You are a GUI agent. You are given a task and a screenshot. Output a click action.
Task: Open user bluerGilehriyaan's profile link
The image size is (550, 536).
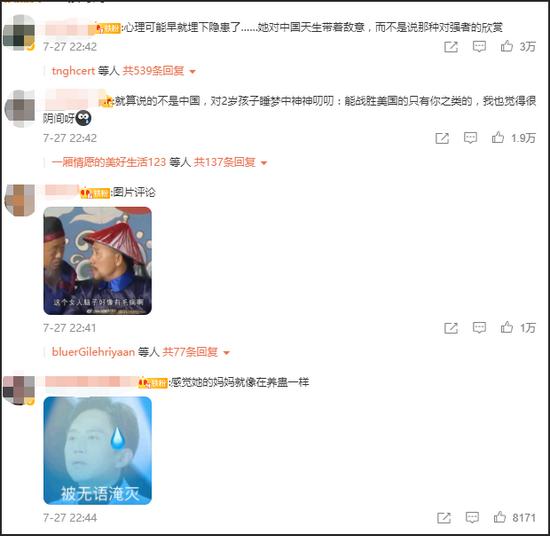pos(93,352)
